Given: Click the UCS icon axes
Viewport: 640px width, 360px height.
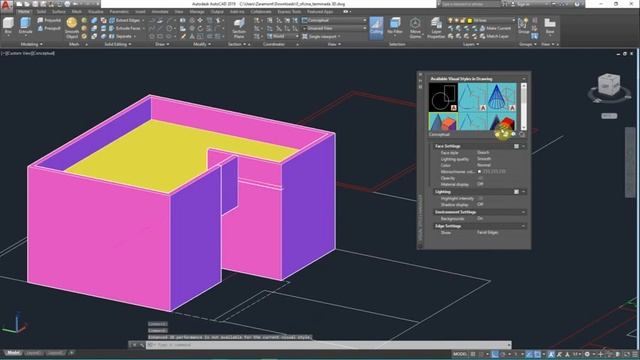Looking at the screenshot, I should click(x=15, y=323).
